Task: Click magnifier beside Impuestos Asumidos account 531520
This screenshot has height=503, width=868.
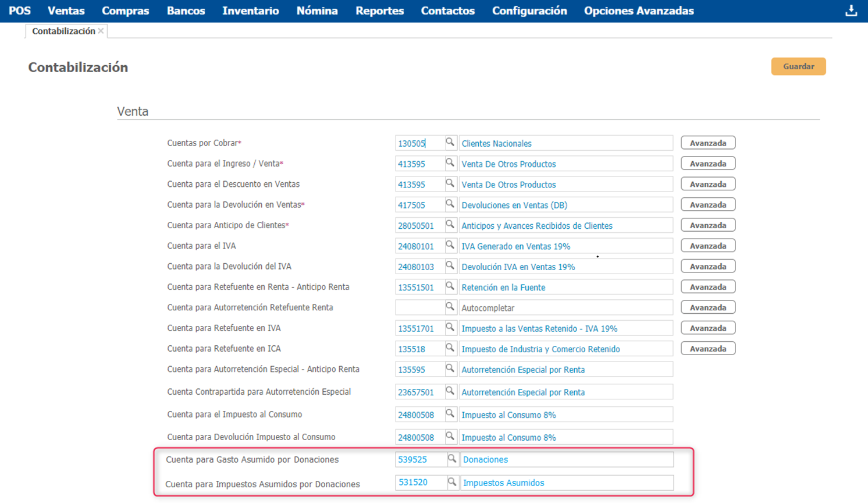Action: click(451, 483)
